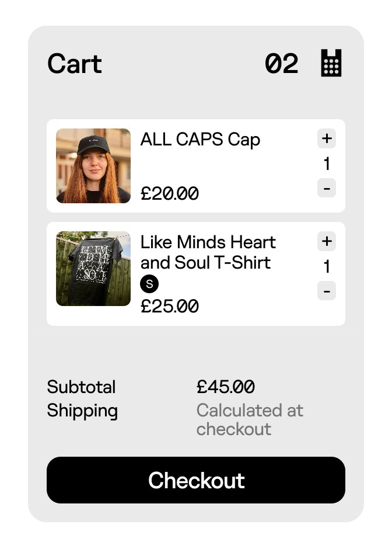The width and height of the screenshot is (392, 549).
Task: Open the black T-Shirt product image
Action: coord(93,269)
